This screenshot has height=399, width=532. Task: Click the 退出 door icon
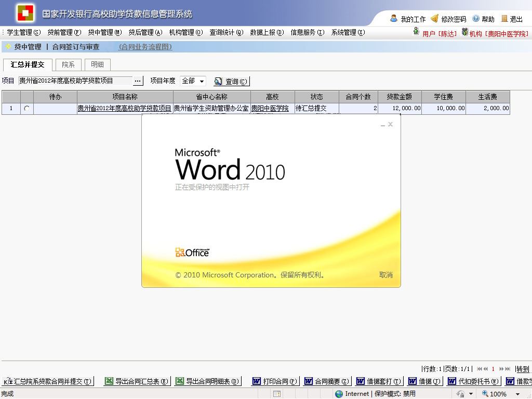[x=504, y=19]
